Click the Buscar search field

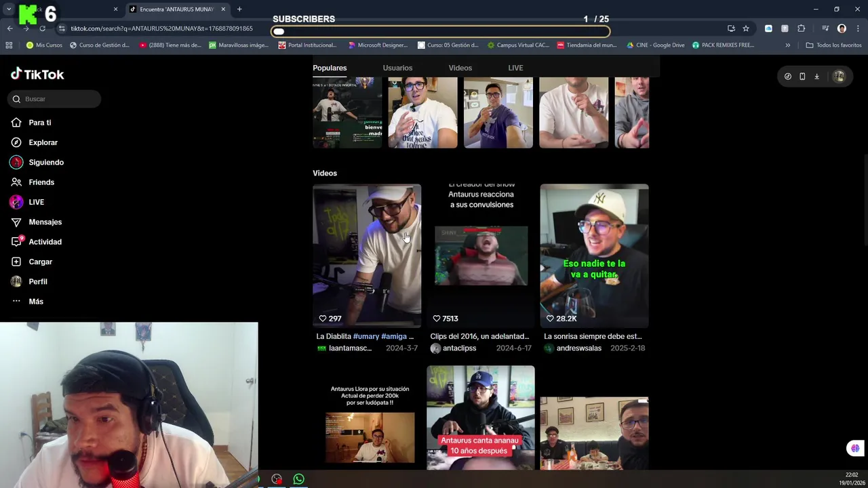[x=55, y=99]
